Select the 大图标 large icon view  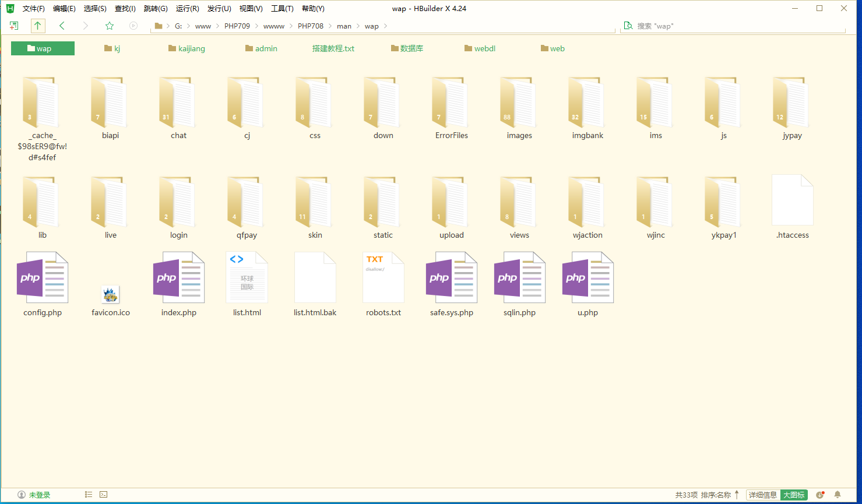793,495
